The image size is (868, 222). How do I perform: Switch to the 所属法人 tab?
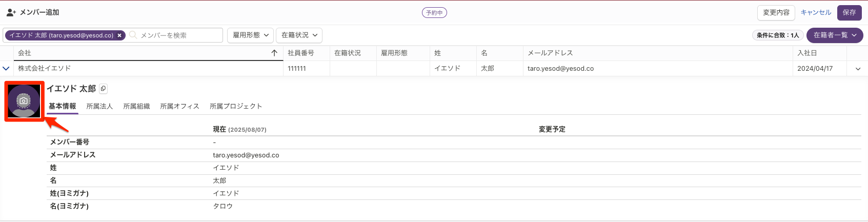coord(99,106)
